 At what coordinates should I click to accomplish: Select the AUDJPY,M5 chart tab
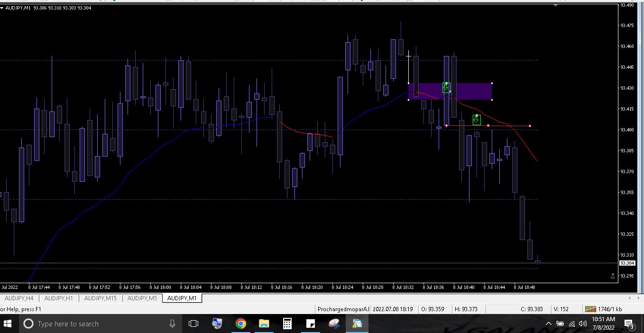click(x=142, y=298)
